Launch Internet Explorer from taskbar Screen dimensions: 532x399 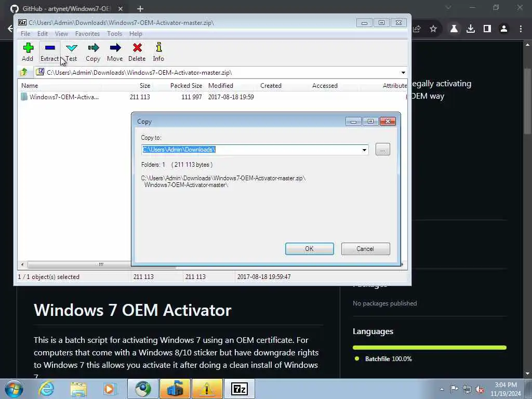click(x=46, y=389)
